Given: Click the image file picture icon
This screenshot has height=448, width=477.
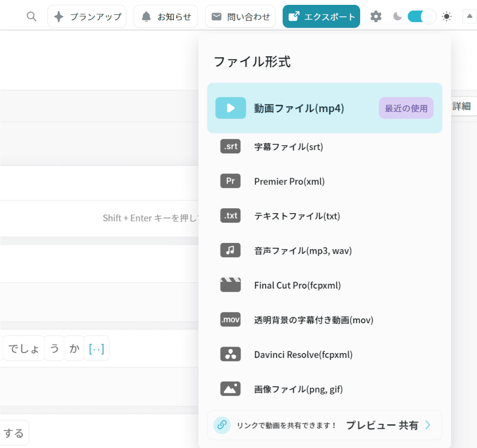Looking at the screenshot, I should pyautogui.click(x=230, y=389).
